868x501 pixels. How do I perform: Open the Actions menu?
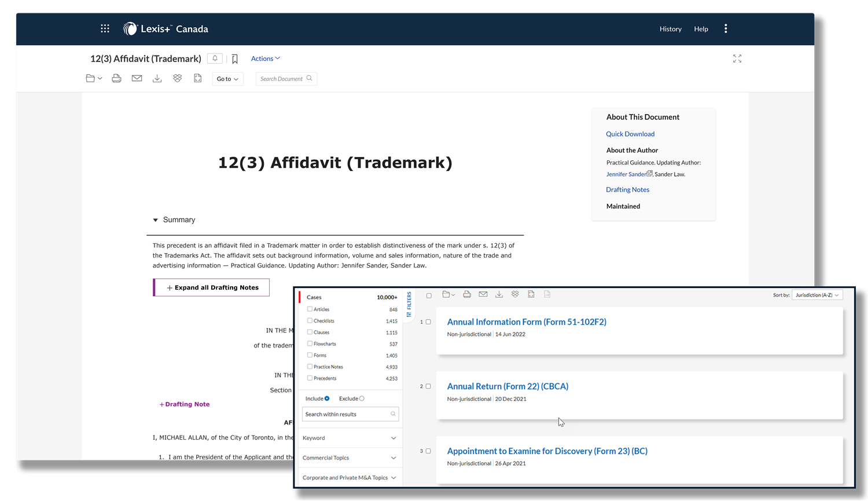[x=265, y=58]
